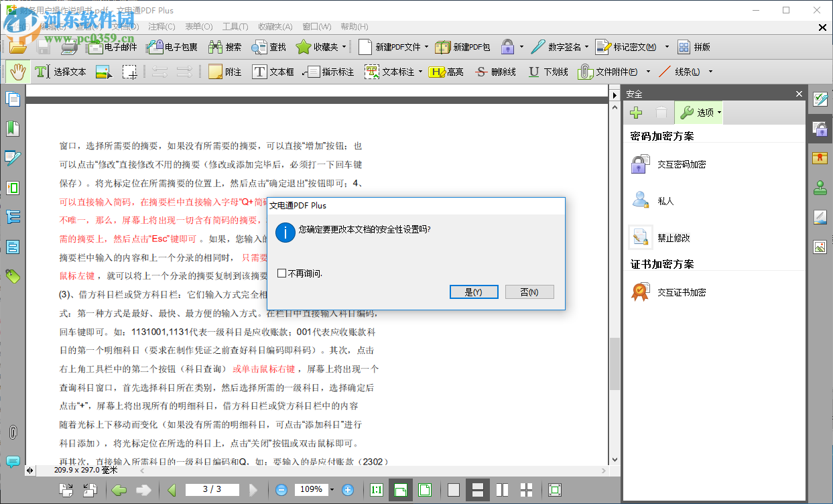Use the 删除线 strikethrough tool
The width and height of the screenshot is (833, 504).
point(495,71)
